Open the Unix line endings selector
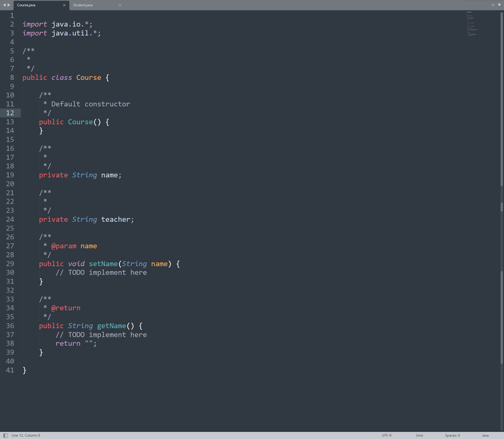 pyautogui.click(x=419, y=435)
